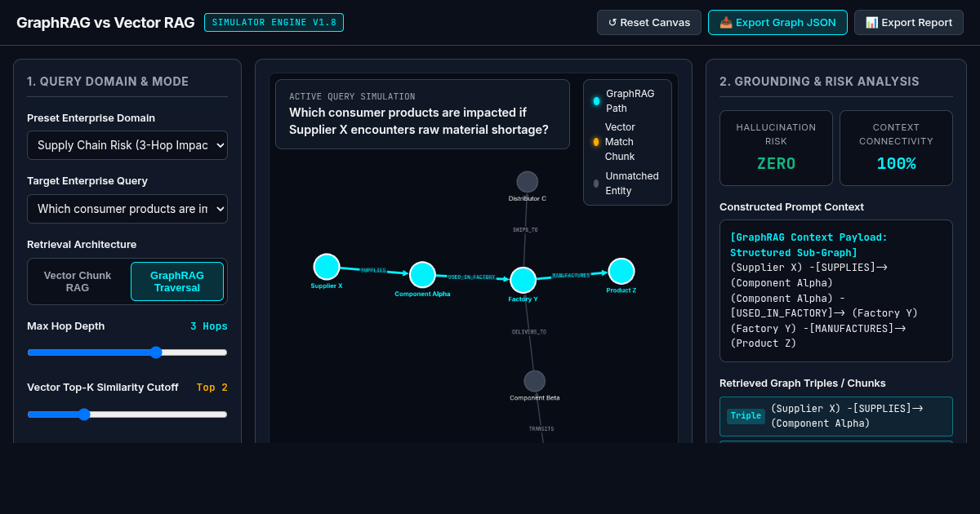Click the Grounding & Risk Analysis heading
This screenshot has height=514, width=980.
819,82
